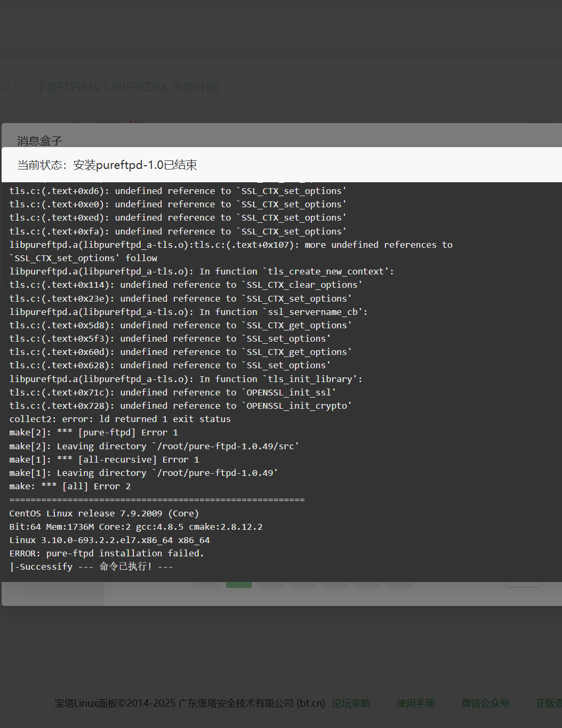This screenshot has height=728, width=562.
Task: Click the 'Bit:64 Mem:1736M Core:2' line
Action: (x=136, y=527)
